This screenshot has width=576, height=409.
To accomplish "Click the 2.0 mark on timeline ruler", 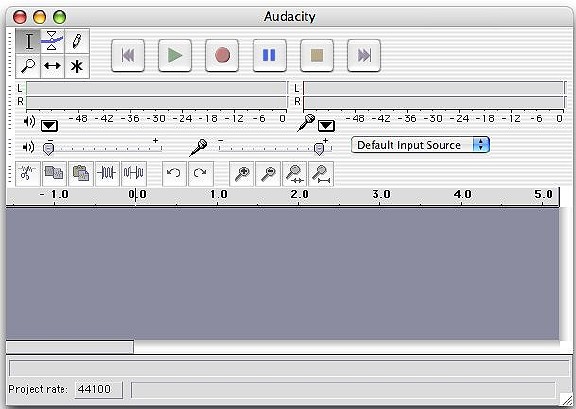I will (x=299, y=195).
